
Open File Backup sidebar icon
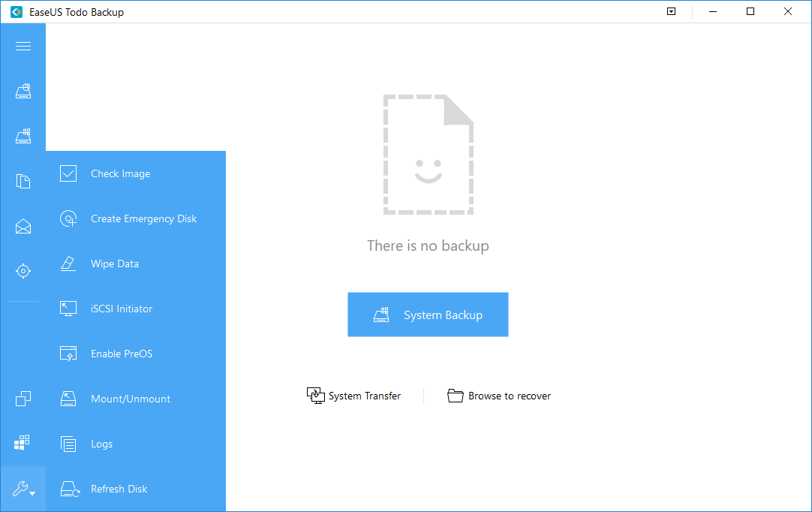tap(23, 181)
